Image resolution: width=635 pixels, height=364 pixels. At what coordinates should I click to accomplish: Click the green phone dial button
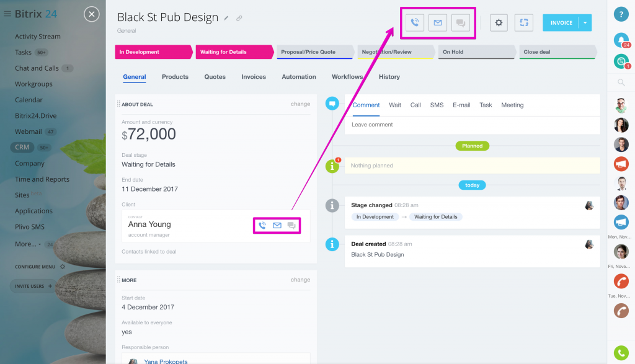(621, 353)
